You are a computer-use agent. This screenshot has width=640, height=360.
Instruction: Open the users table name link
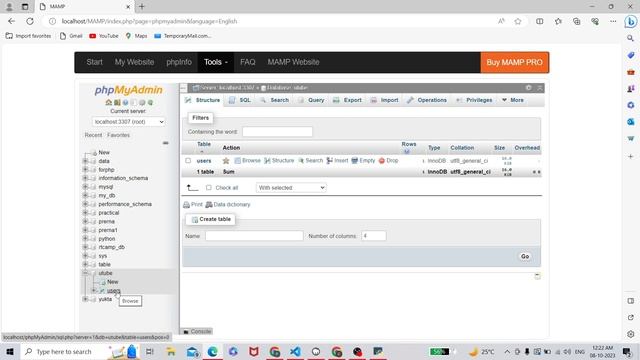pos(204,161)
